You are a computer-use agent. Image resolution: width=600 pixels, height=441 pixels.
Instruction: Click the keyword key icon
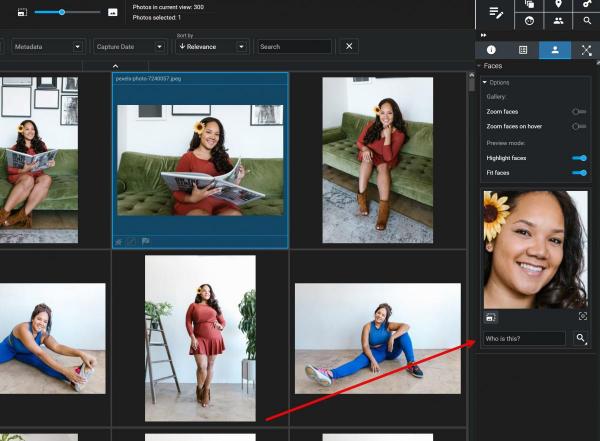[587, 4]
